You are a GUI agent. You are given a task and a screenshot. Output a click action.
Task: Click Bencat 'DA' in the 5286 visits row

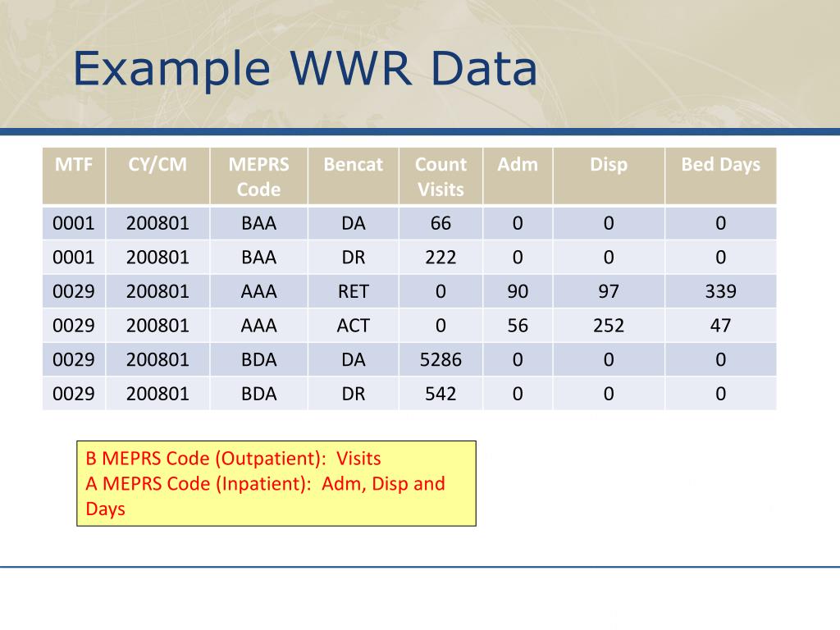point(353,359)
